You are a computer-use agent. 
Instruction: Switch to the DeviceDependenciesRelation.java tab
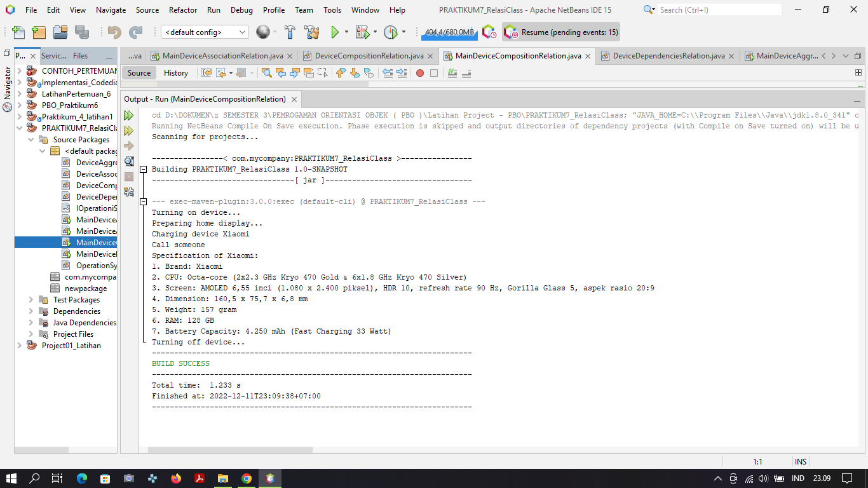(x=668, y=56)
